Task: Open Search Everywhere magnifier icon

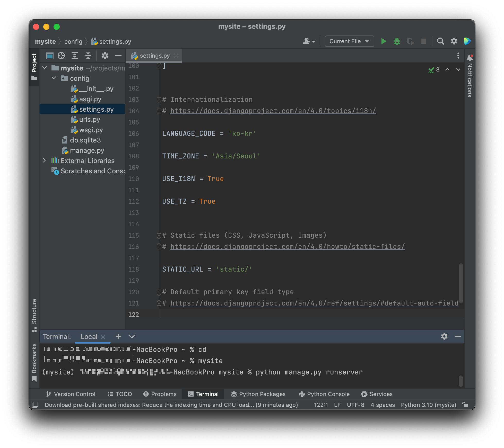Action: point(440,41)
